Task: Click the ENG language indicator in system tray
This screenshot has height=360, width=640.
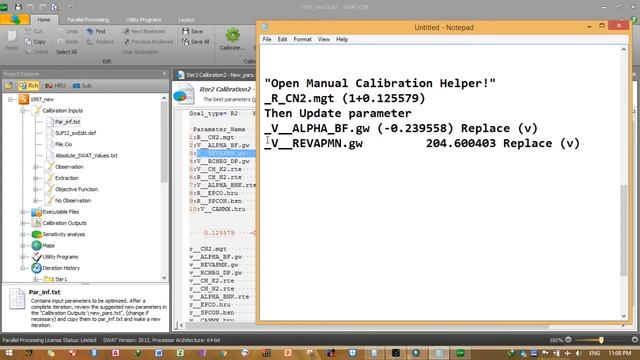Action: [x=594, y=353]
